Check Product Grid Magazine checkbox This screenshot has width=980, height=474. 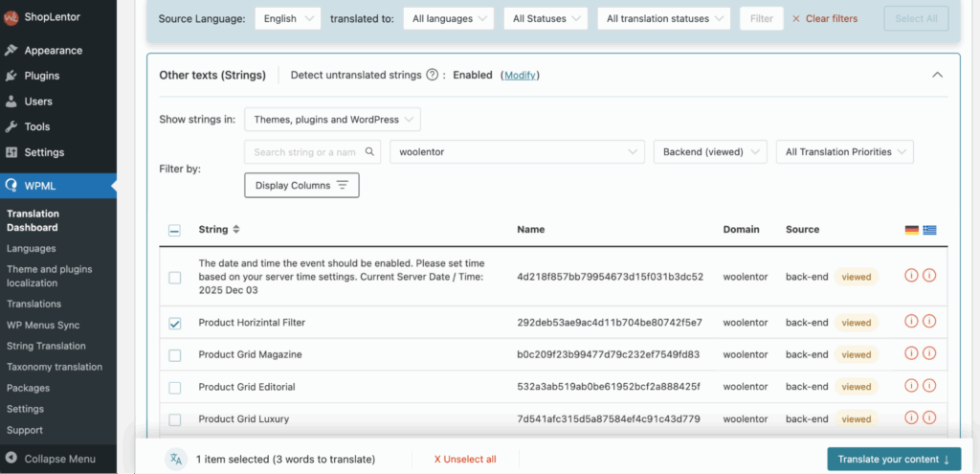point(175,355)
